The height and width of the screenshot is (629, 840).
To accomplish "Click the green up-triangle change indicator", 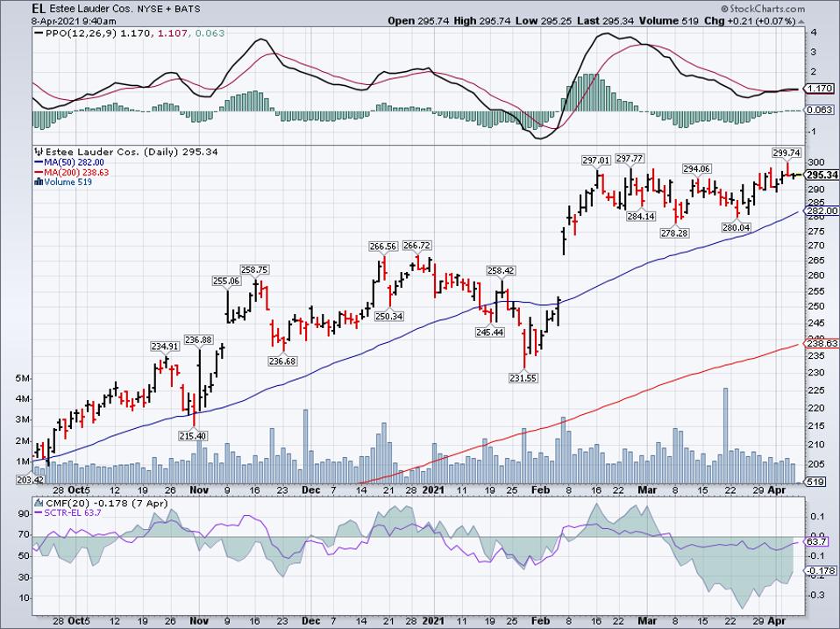I will click(x=801, y=21).
